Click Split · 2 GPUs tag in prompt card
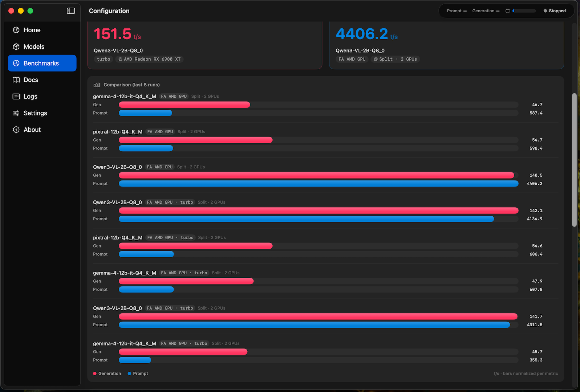 (395, 59)
